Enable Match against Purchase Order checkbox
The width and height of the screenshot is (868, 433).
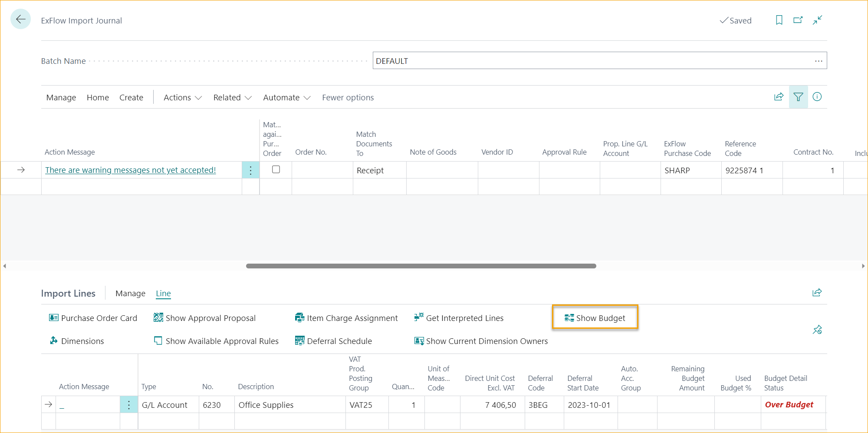point(276,169)
